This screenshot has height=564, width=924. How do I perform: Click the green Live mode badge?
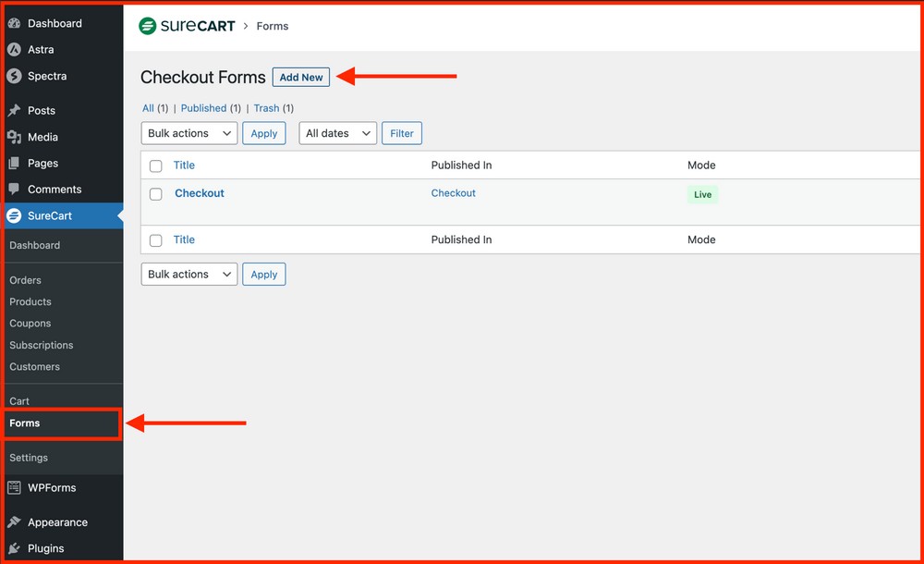[x=702, y=195]
